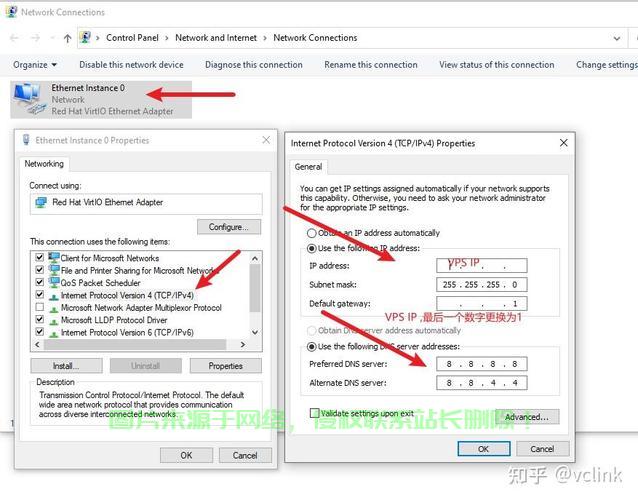Select the Internet Protocol Version 4 icon

coord(54,296)
